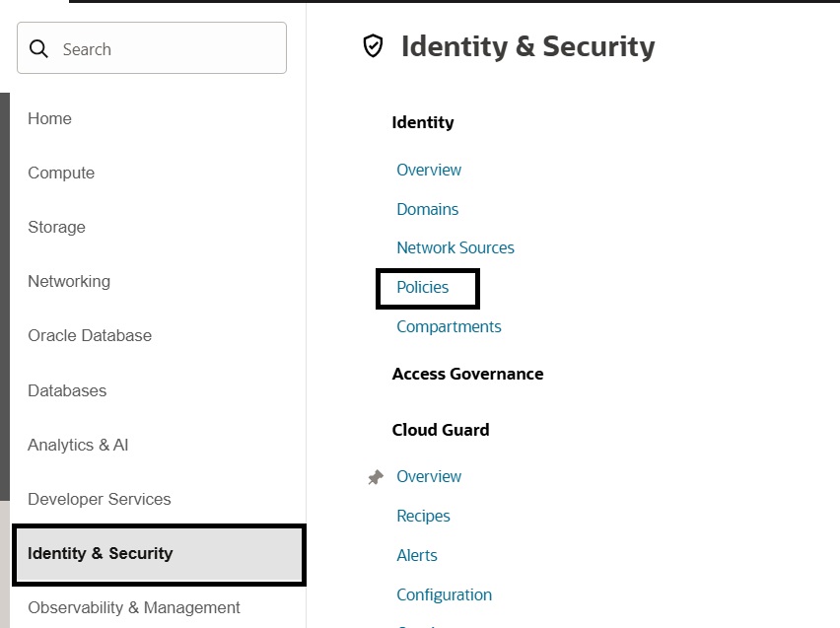This screenshot has height=628, width=840.
Task: Select Oracle Database from the menu
Action: coord(90,335)
